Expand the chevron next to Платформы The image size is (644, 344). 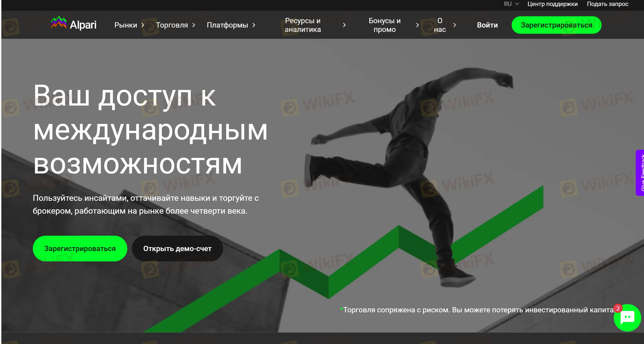pyautogui.click(x=254, y=25)
